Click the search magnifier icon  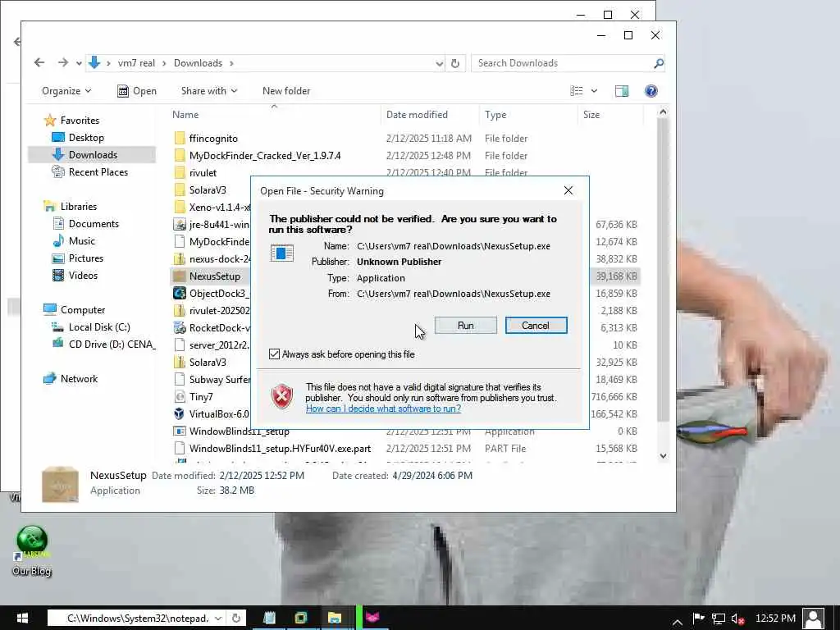(x=659, y=63)
